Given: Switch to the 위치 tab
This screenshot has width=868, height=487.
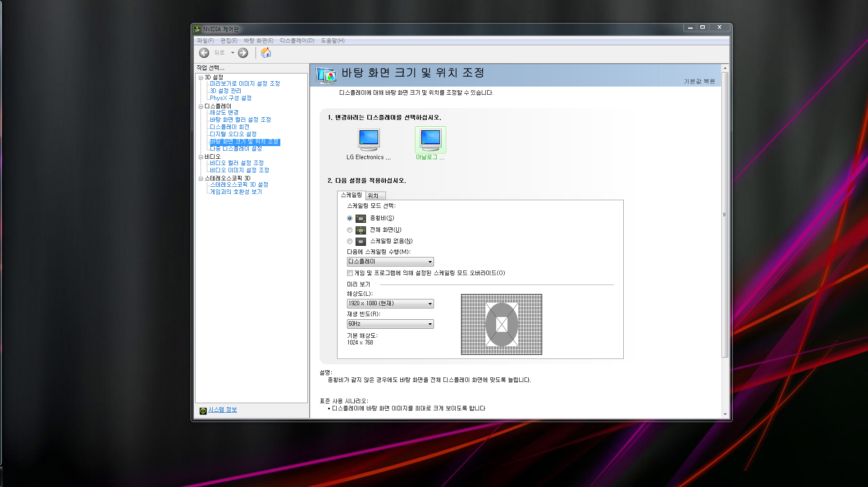Looking at the screenshot, I should (x=375, y=196).
